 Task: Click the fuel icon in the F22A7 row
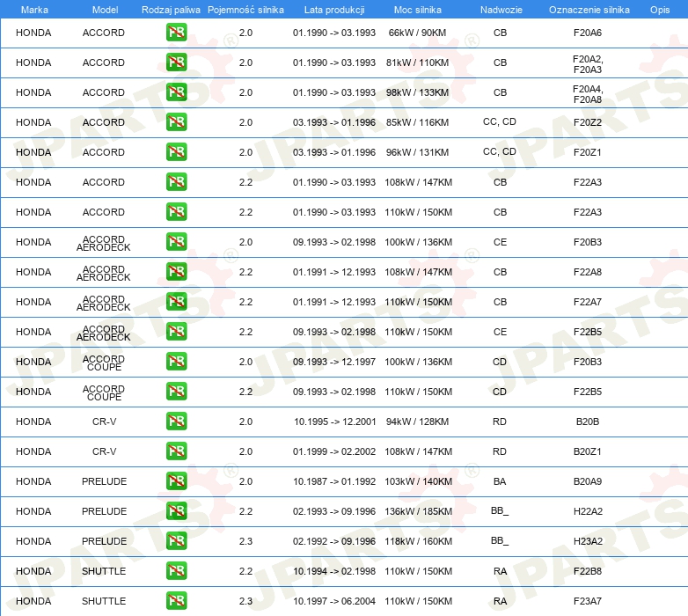[x=176, y=302]
